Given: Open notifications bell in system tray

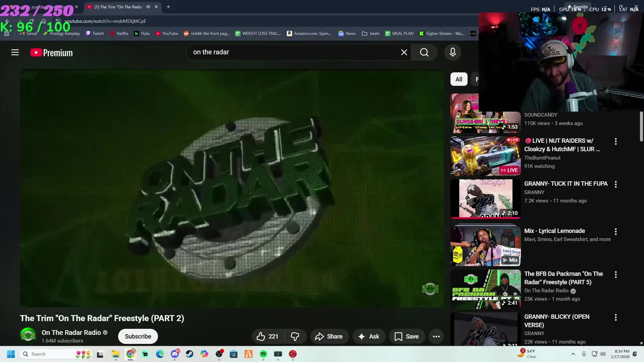Looking at the screenshot, I should tap(635, 354).
